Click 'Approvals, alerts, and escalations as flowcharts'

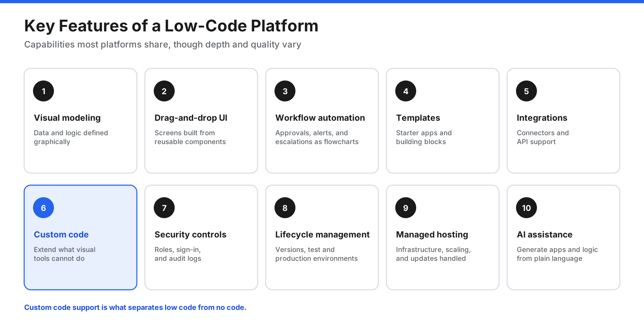tap(317, 137)
